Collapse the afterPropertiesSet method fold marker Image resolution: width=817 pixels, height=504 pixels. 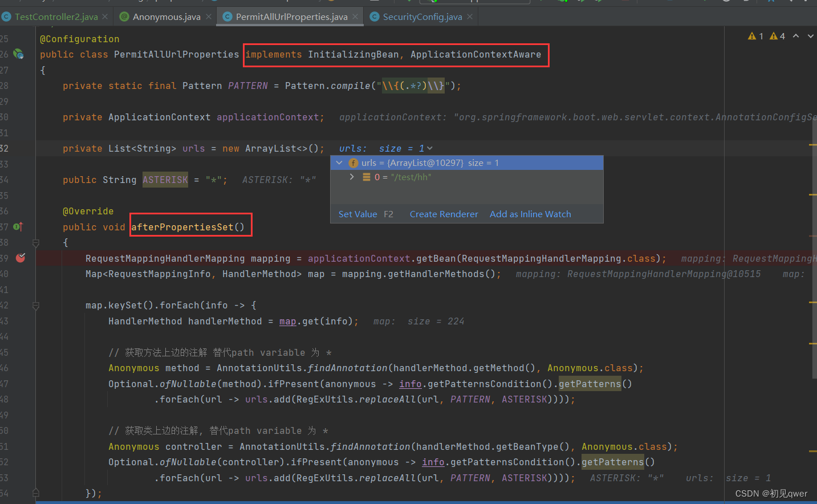[x=36, y=243]
